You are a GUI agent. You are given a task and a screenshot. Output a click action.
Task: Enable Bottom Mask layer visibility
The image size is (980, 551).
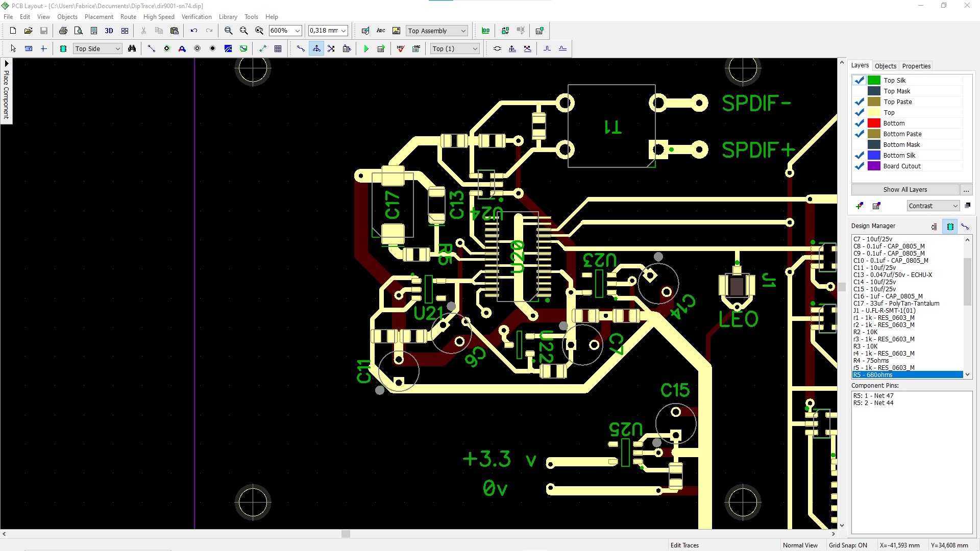[859, 144]
